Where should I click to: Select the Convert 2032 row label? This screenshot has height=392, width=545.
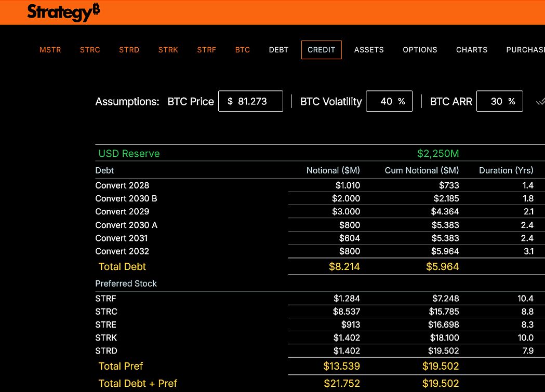[122, 251]
